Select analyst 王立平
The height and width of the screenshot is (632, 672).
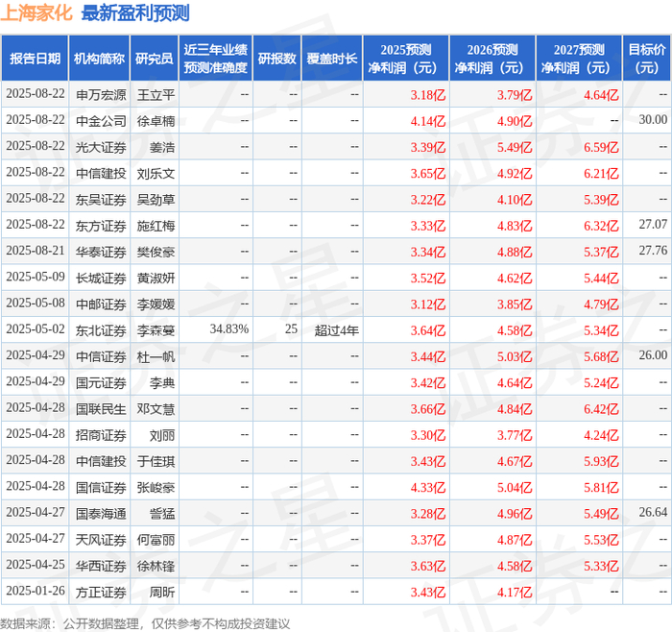(x=156, y=95)
